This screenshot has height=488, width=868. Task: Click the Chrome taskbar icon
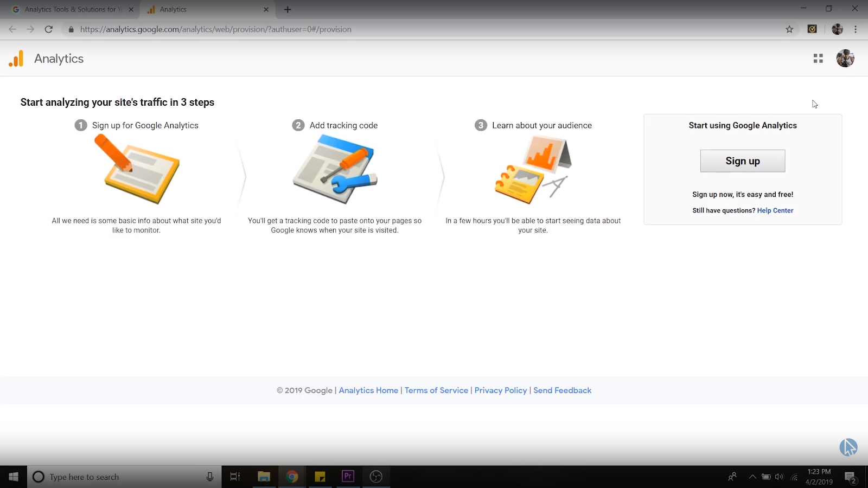click(x=292, y=477)
